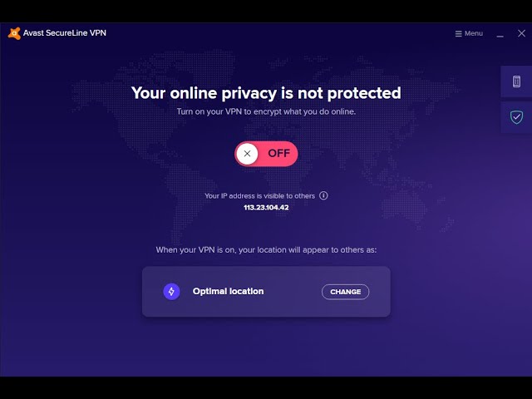Click the "Your online privacy is not protected" heading
532x399 pixels.
(x=266, y=92)
